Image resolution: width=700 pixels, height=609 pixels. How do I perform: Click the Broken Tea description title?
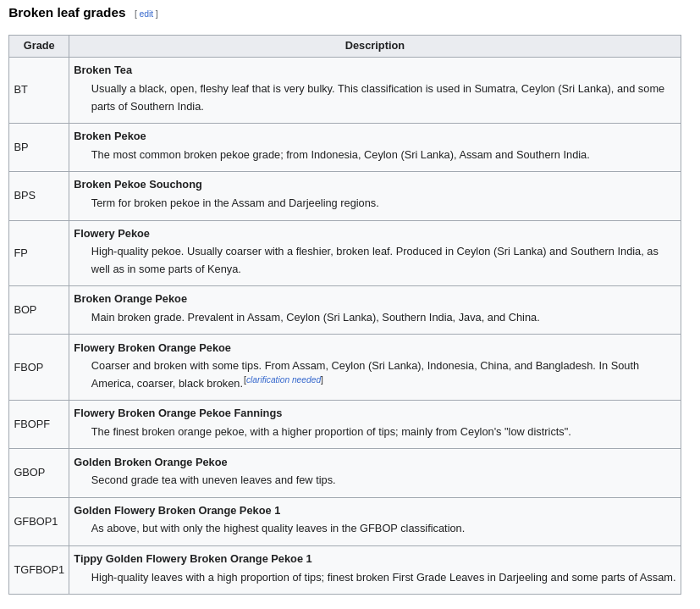102,70
